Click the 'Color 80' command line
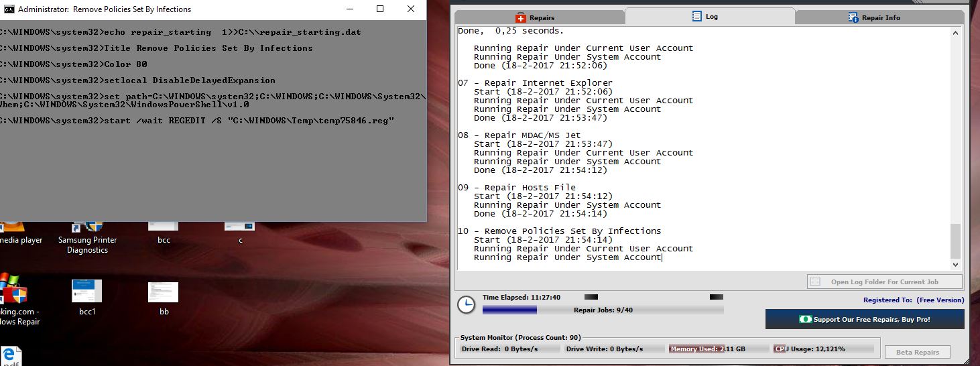 click(74, 64)
